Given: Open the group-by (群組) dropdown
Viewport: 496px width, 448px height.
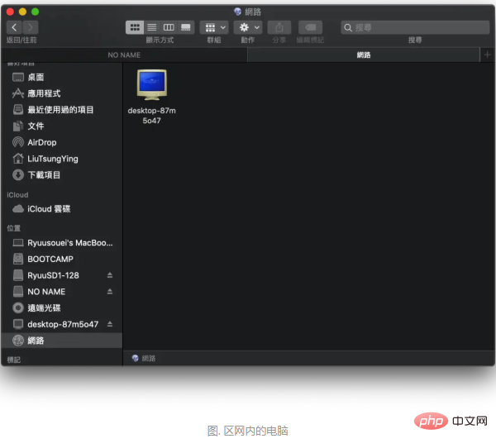Looking at the screenshot, I should [214, 27].
